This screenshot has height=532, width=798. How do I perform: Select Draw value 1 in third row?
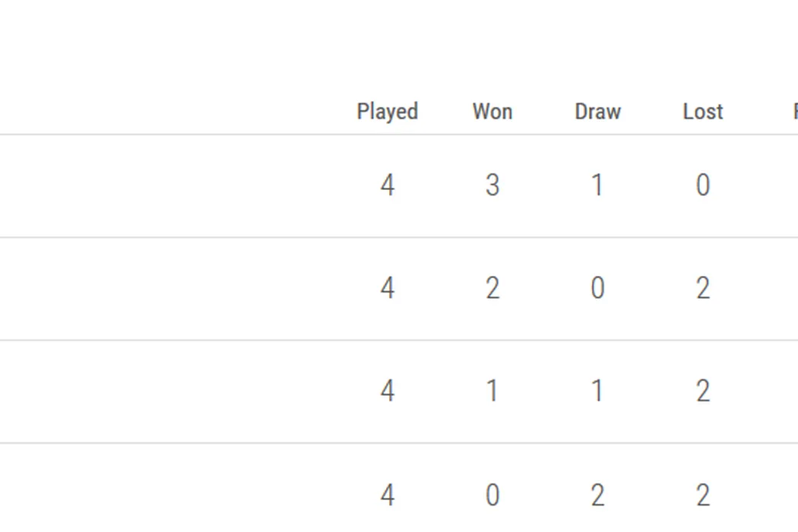click(597, 391)
